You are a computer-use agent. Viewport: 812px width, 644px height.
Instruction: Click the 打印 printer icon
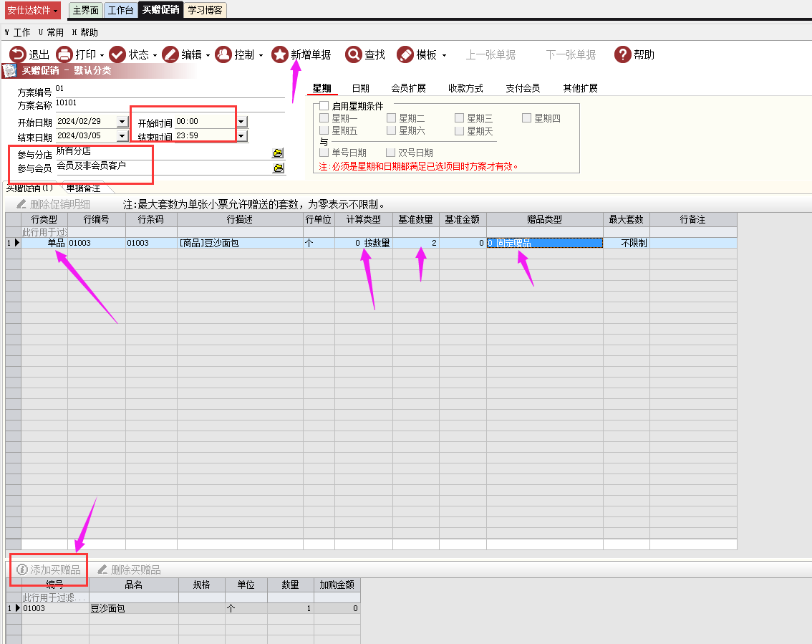[64, 54]
